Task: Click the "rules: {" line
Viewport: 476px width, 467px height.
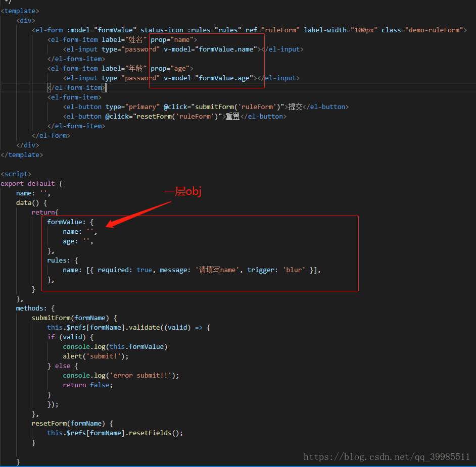Action: point(63,261)
